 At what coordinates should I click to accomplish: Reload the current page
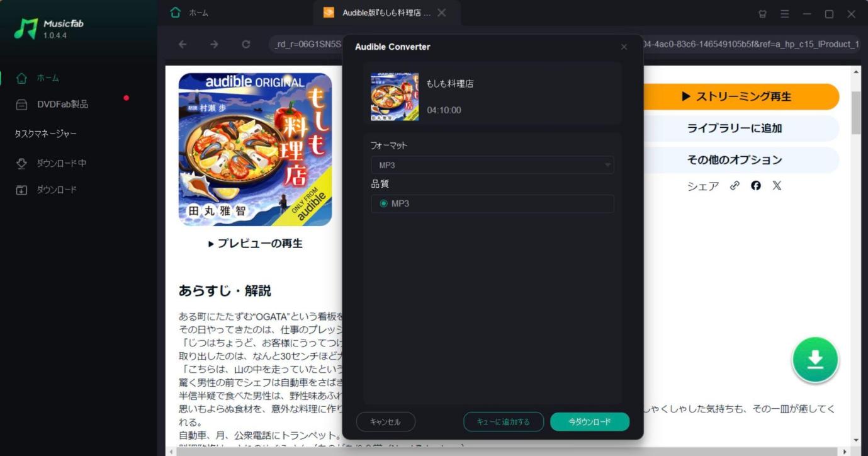point(246,44)
